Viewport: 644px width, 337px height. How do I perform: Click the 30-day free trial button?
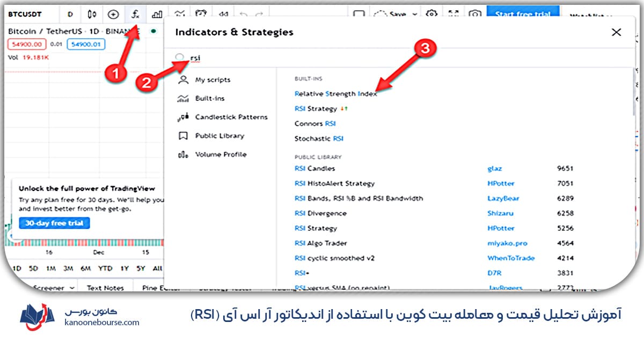[x=54, y=223]
